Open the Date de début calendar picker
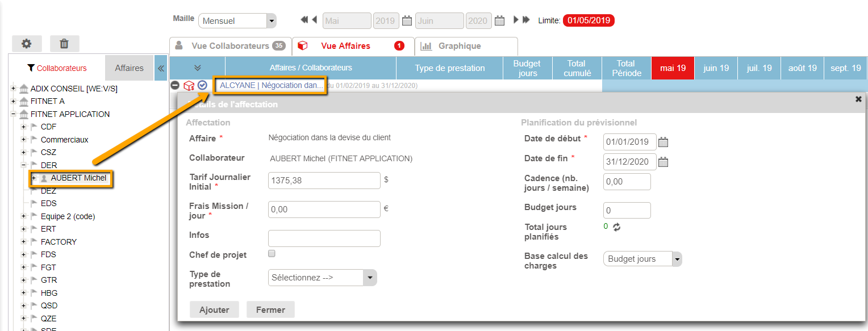 click(663, 142)
